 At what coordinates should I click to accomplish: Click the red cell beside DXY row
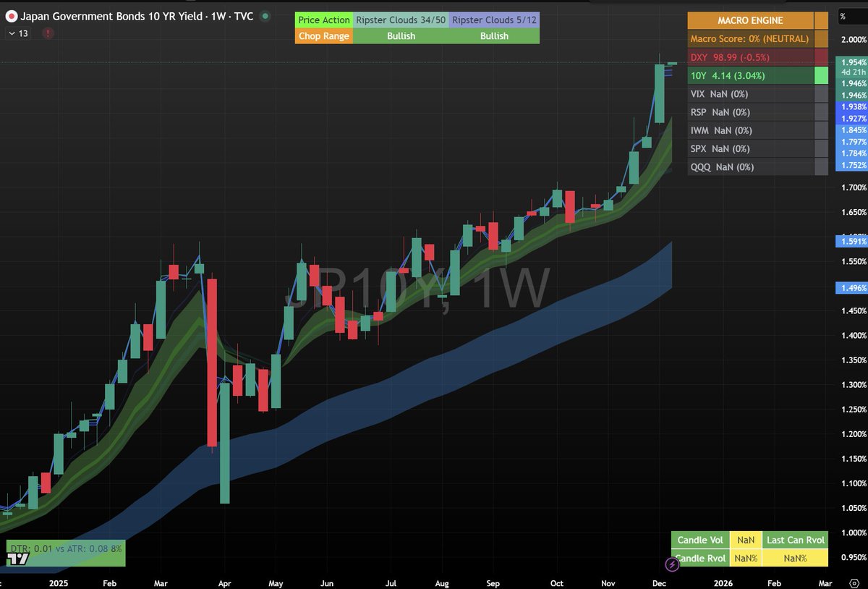(821, 57)
